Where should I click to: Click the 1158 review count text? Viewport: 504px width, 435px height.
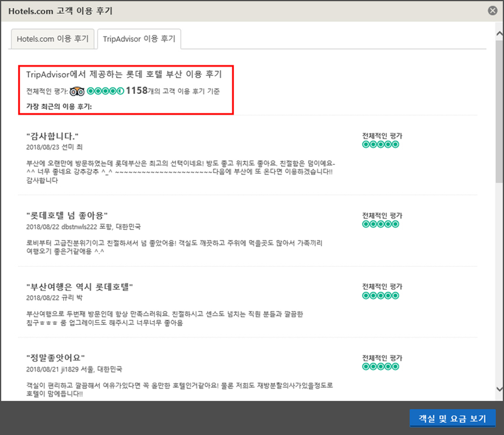point(136,91)
